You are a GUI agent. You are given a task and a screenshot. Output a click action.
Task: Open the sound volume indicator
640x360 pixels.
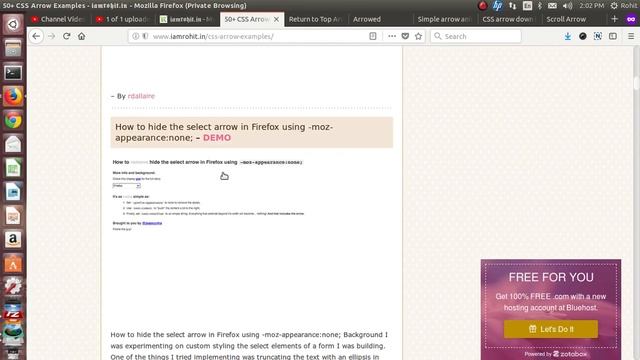(x=568, y=6)
